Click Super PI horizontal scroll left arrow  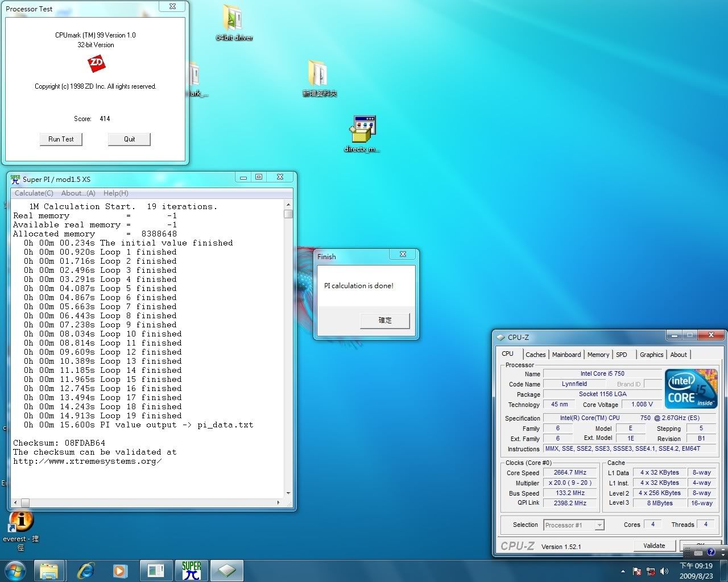click(x=16, y=503)
